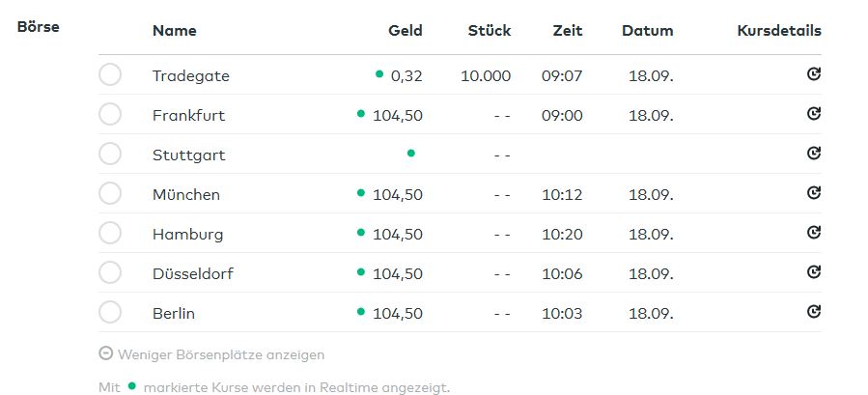Viewport: 868px width, 395px height.
Task: Click the minus icon for fewer exchanges
Action: click(x=105, y=353)
